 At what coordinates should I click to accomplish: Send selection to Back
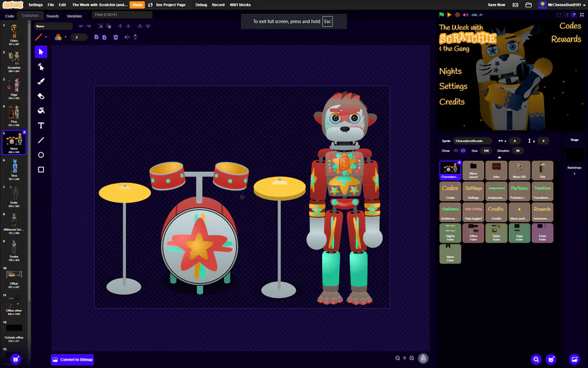(x=148, y=26)
